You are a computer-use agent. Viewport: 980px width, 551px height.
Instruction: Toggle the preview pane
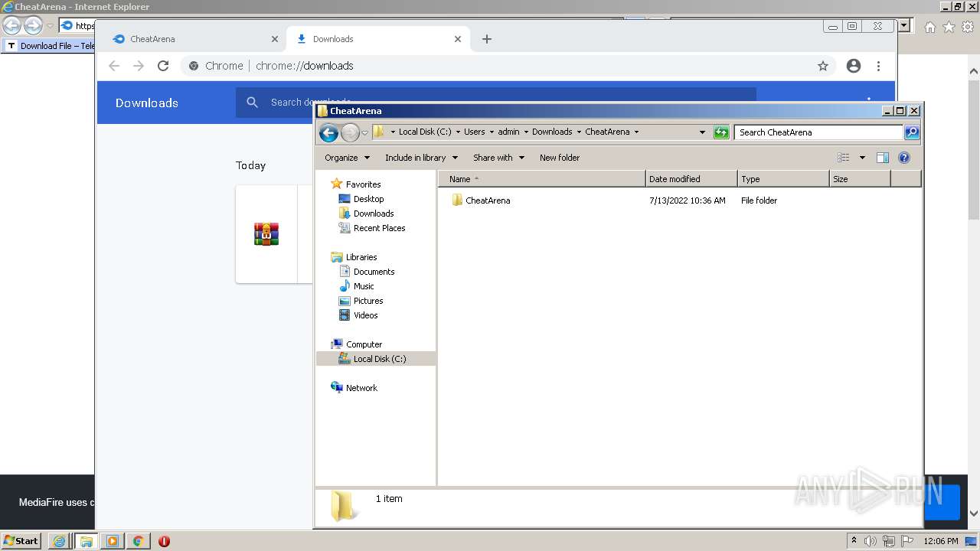point(883,158)
